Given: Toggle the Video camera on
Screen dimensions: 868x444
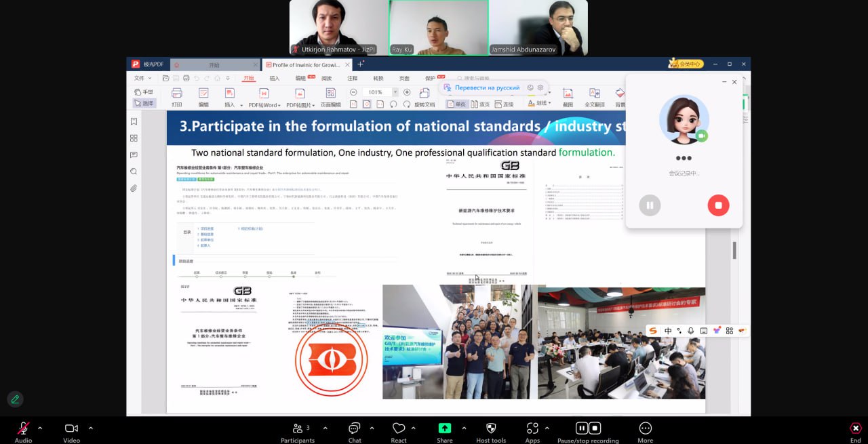Looking at the screenshot, I should pyautogui.click(x=71, y=428).
